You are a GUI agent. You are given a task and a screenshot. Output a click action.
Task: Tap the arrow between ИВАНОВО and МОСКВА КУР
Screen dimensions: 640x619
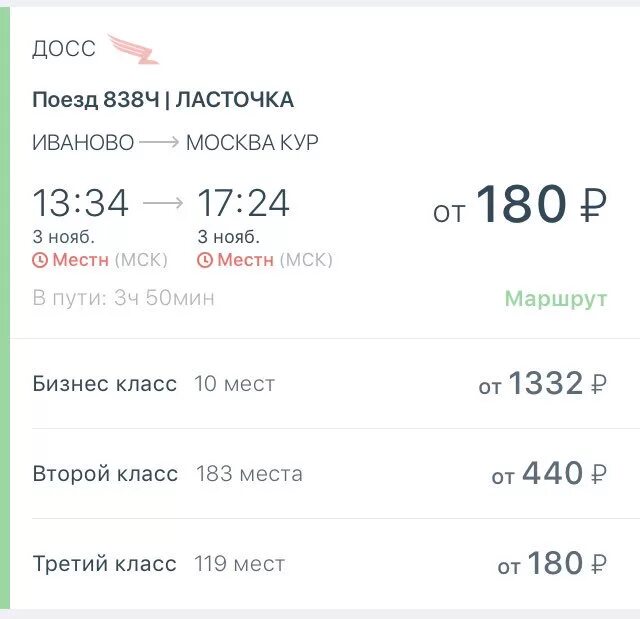pos(159,142)
